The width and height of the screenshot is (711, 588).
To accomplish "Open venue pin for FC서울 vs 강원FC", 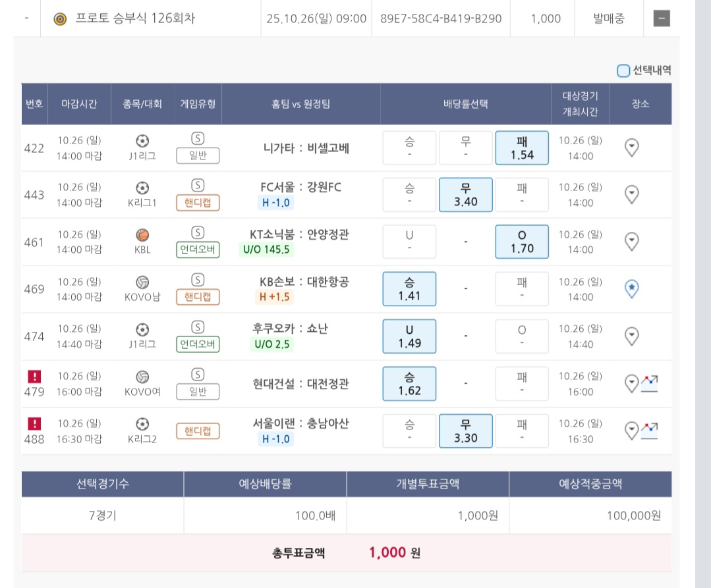I will (631, 194).
